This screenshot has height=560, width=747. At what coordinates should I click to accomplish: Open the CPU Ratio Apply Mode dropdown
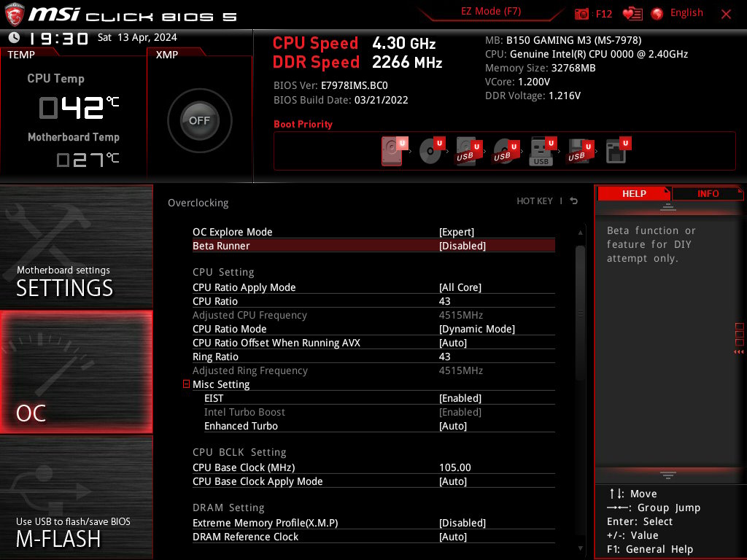point(460,287)
